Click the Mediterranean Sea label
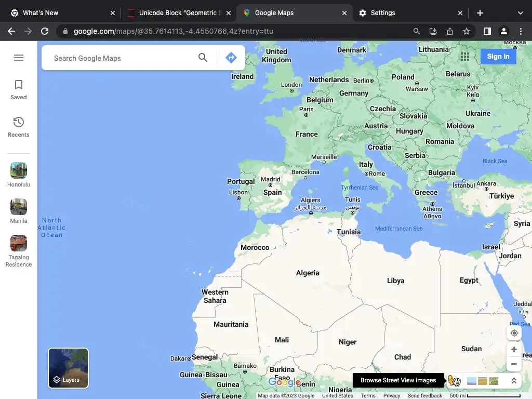Viewport: 532px width, 399px height. 398,229
